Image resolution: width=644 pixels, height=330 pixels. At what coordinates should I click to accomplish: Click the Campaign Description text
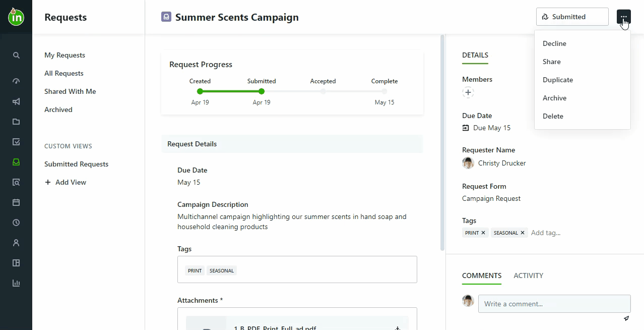[x=292, y=222]
